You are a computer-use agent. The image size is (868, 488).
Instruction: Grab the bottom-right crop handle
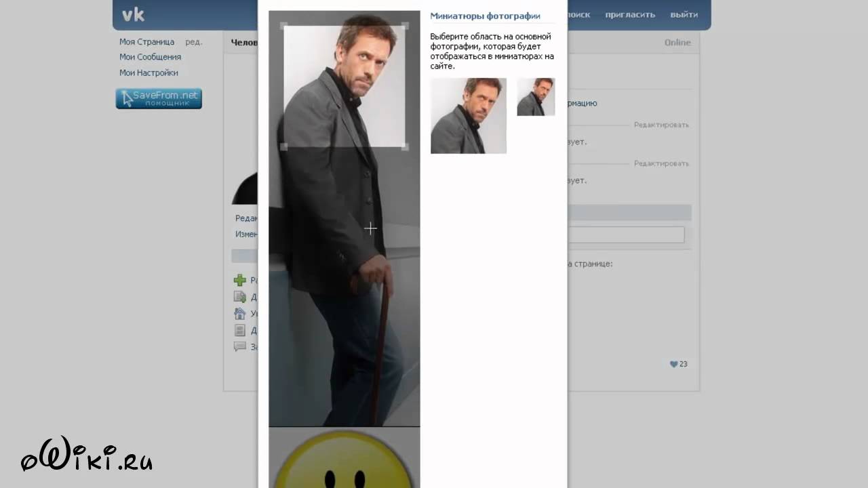coord(406,146)
